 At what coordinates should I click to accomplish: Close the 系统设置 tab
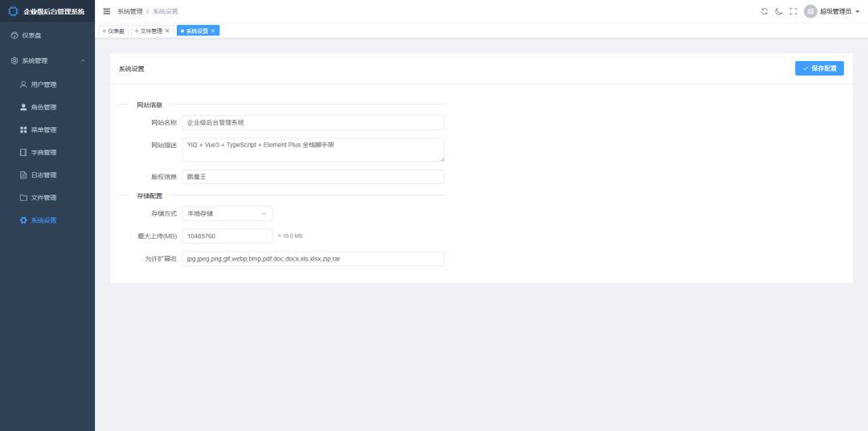coord(212,31)
